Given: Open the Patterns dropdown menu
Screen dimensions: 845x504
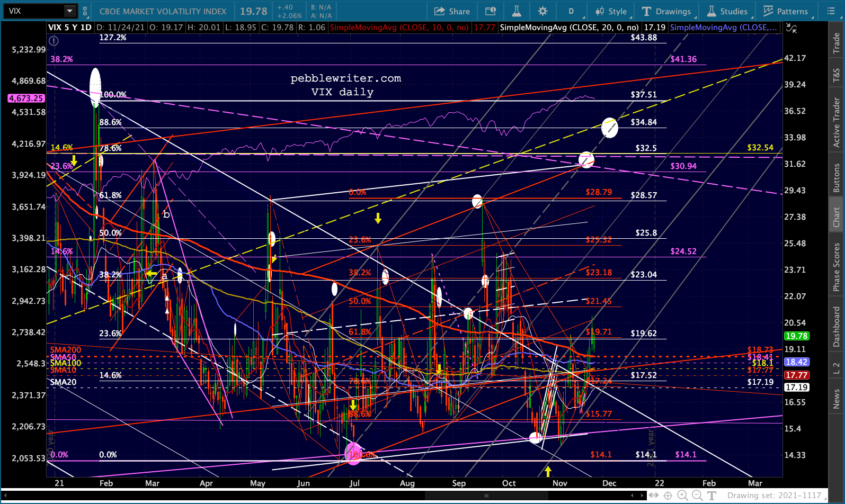Looking at the screenshot, I should (x=786, y=11).
